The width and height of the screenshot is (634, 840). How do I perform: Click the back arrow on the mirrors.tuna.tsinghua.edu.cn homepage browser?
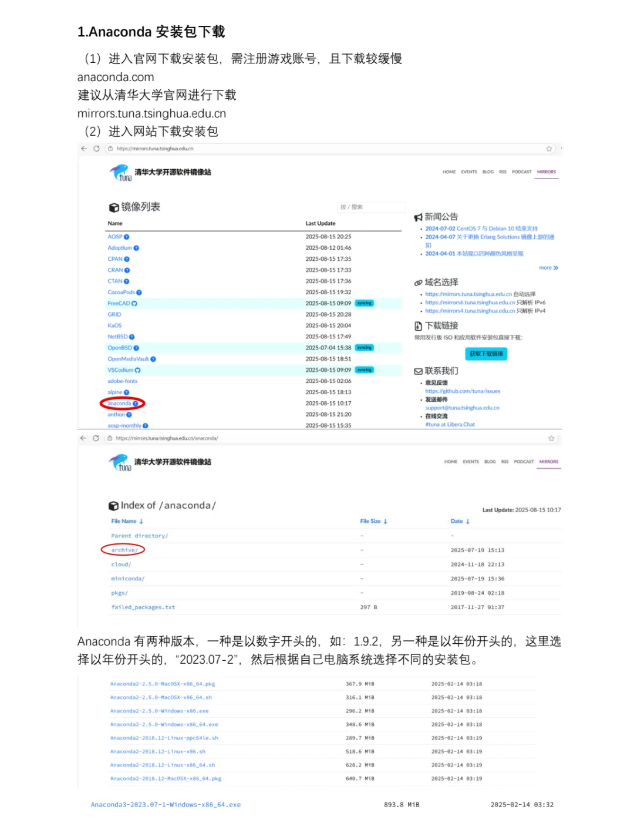click(84, 149)
